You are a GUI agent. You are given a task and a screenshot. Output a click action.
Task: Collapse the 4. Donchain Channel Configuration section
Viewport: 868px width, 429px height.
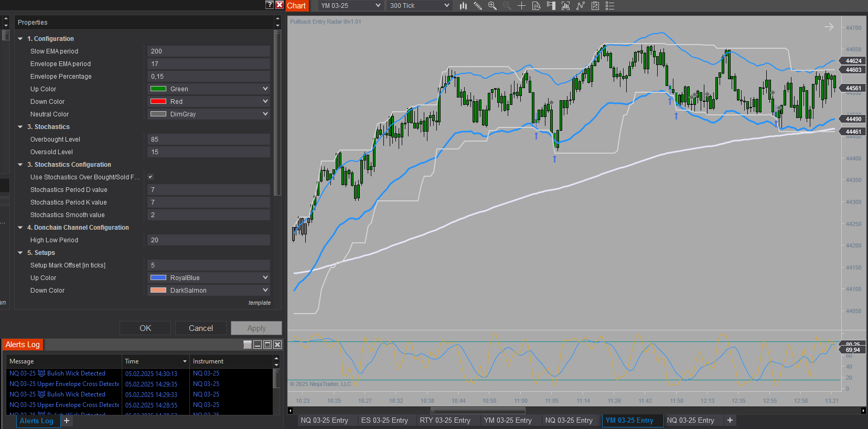(x=20, y=228)
